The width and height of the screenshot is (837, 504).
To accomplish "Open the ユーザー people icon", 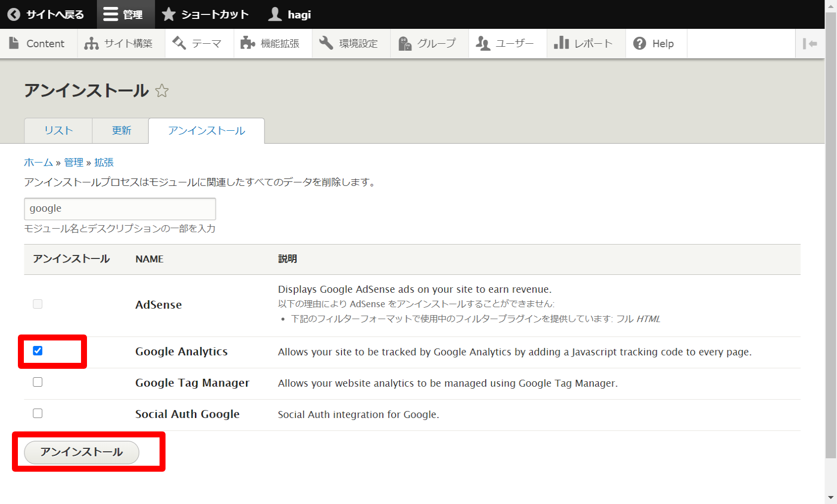I will pos(483,43).
